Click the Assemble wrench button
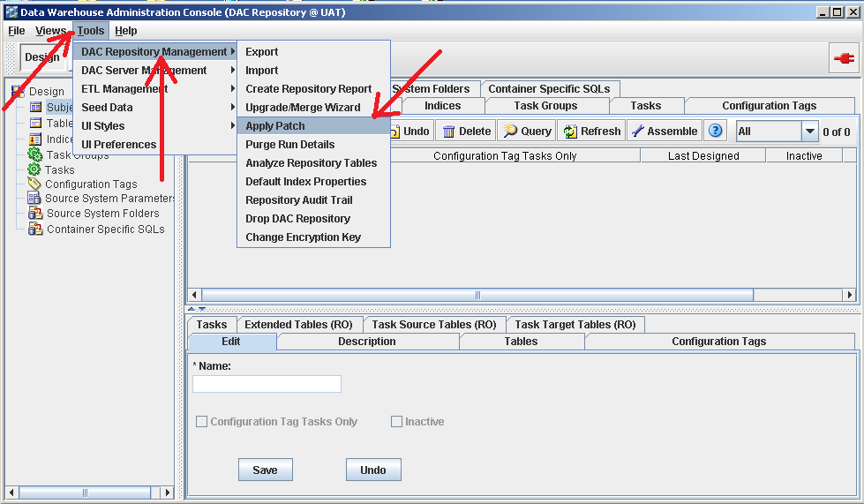Screen dimensions: 864x504 point(665,132)
